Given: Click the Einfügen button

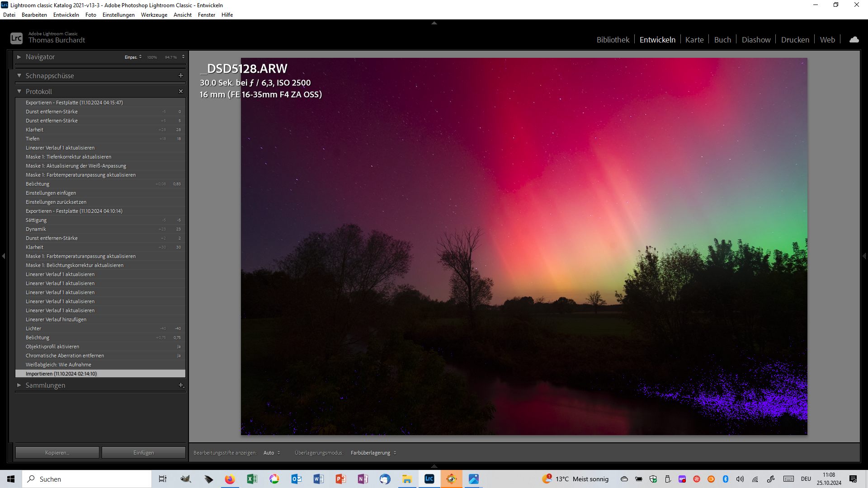Looking at the screenshot, I should pyautogui.click(x=143, y=453).
